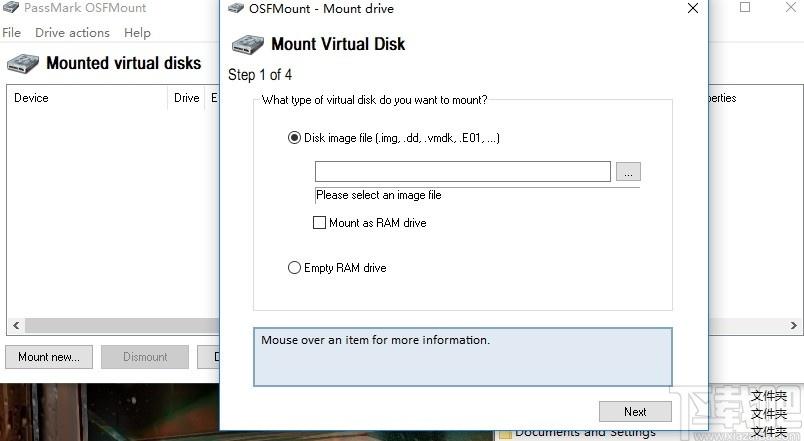Open the Help menu
The width and height of the screenshot is (804, 441).
point(137,33)
